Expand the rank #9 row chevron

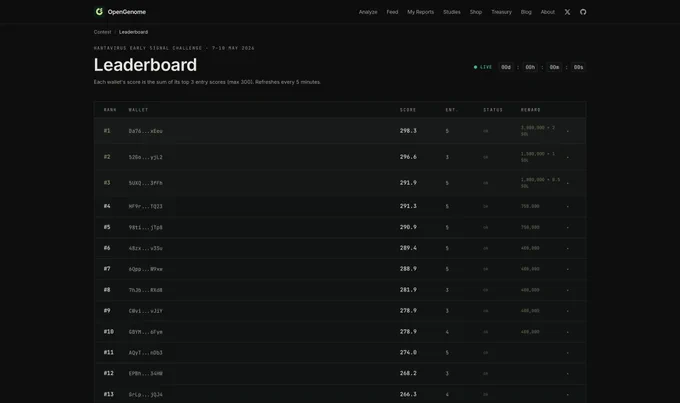(x=567, y=311)
